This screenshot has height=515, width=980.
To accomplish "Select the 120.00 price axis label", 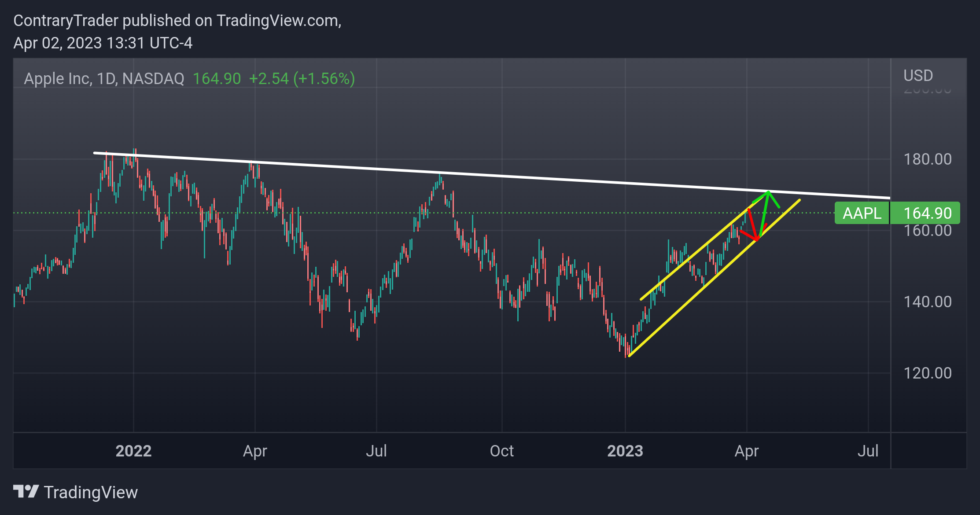I will click(x=927, y=373).
